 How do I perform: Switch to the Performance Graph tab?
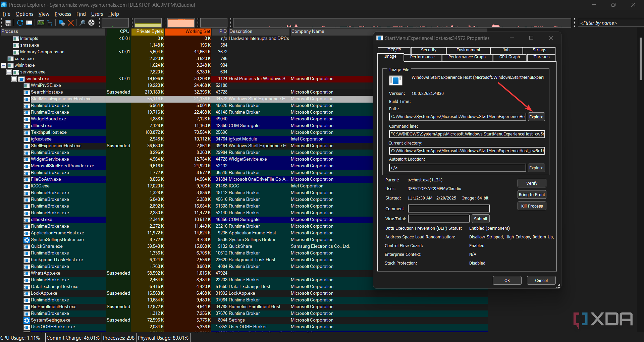[x=467, y=57]
